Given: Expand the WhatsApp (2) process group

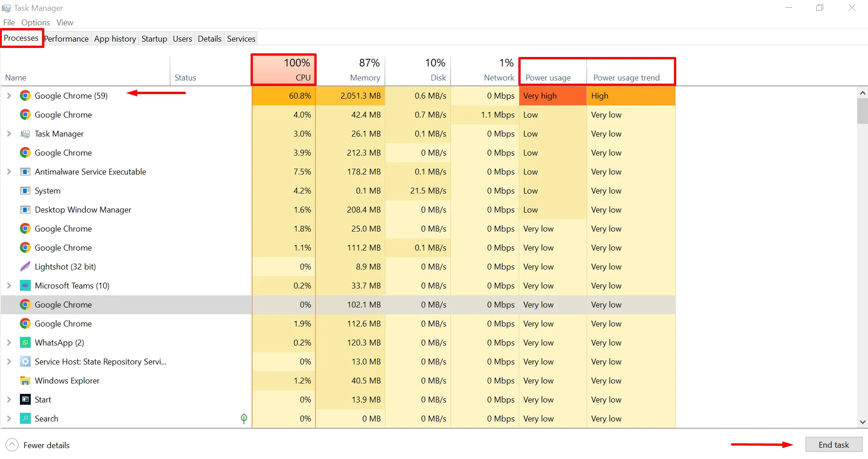Looking at the screenshot, I should 9,343.
